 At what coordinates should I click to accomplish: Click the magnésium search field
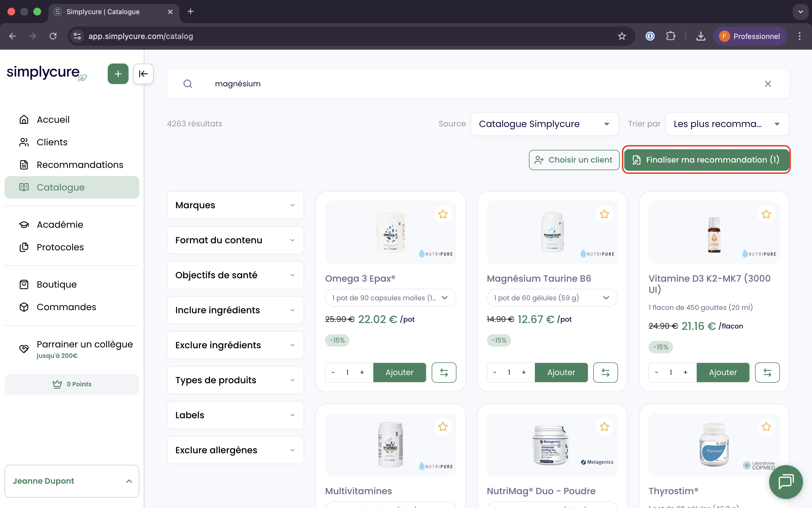point(478,84)
